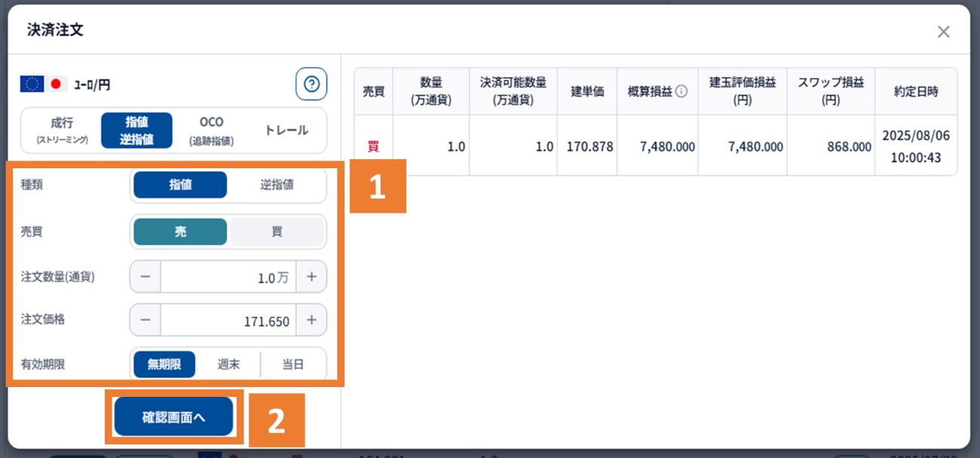This screenshot has height=458, width=980.
Task: Set 有効期限 to 無期限
Action: point(164,364)
